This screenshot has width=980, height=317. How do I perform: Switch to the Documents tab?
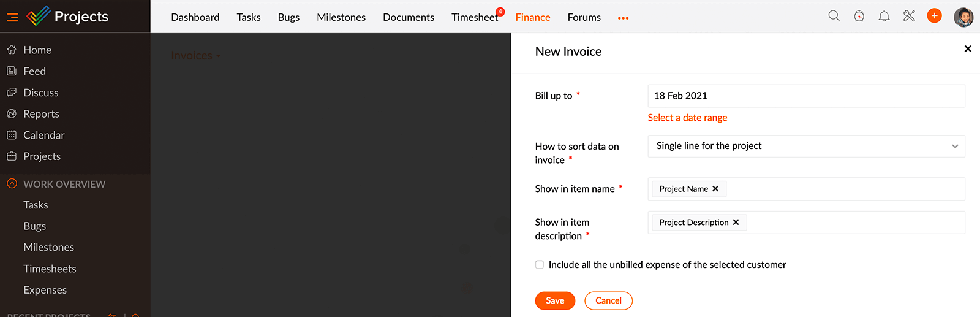tap(409, 17)
